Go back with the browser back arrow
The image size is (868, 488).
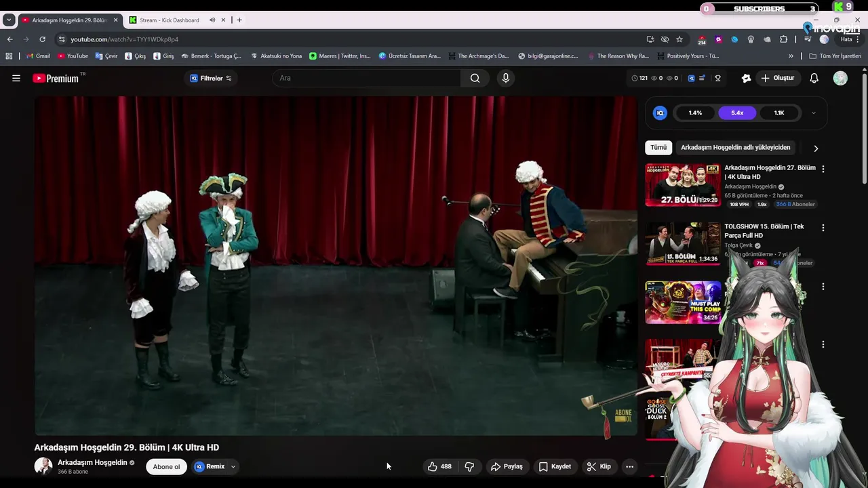(9, 39)
